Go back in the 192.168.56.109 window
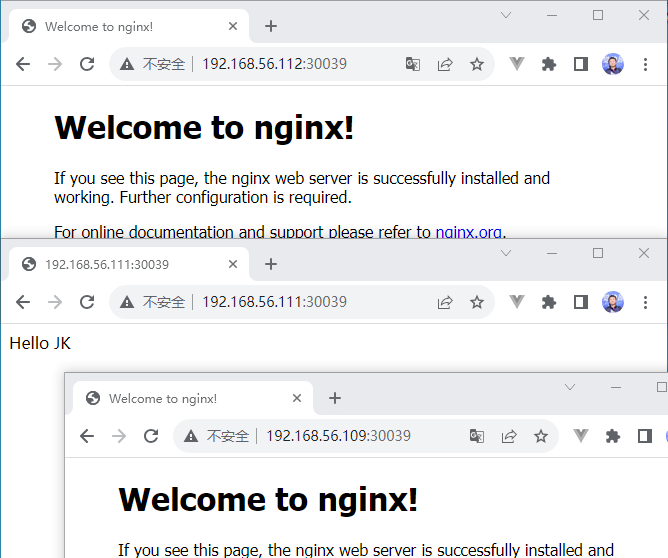The width and height of the screenshot is (668, 558). pos(87,436)
